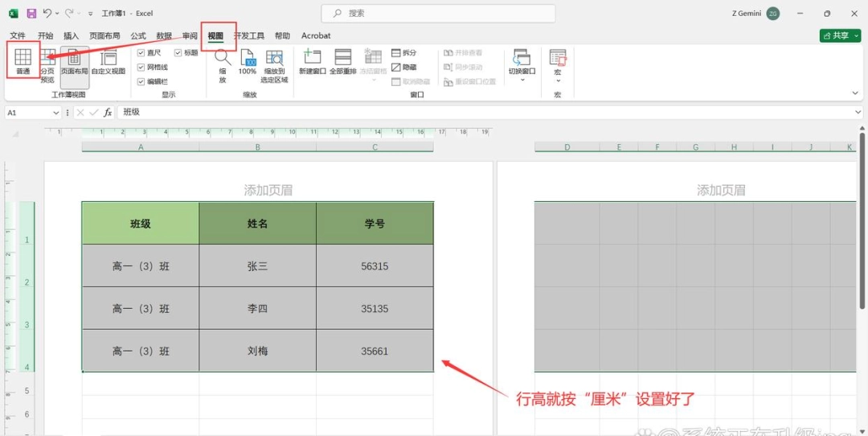This screenshot has height=436, width=868.
Task: Click the Excel app icon
Action: point(14,13)
